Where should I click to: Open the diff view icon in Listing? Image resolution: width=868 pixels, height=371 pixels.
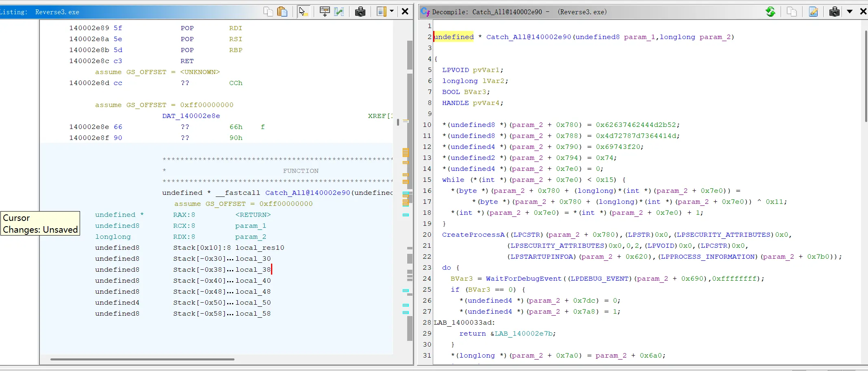pyautogui.click(x=339, y=11)
